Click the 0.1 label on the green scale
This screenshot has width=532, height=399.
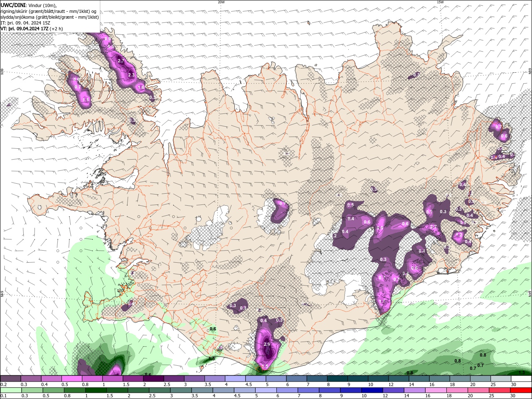point(3,396)
